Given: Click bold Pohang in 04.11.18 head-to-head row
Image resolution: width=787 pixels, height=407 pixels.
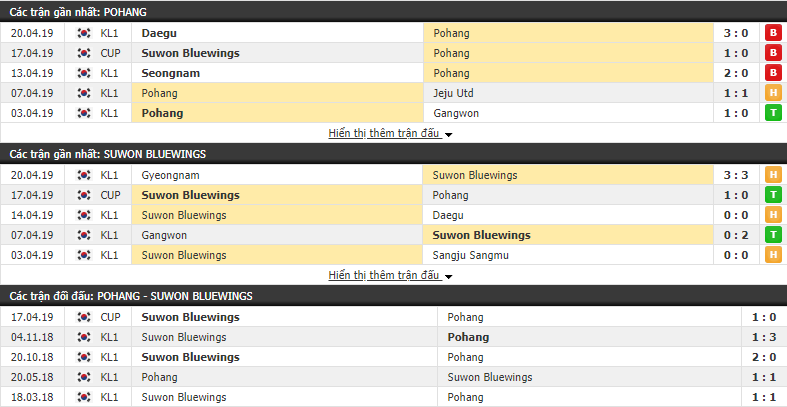Looking at the screenshot, I should 468,337.
